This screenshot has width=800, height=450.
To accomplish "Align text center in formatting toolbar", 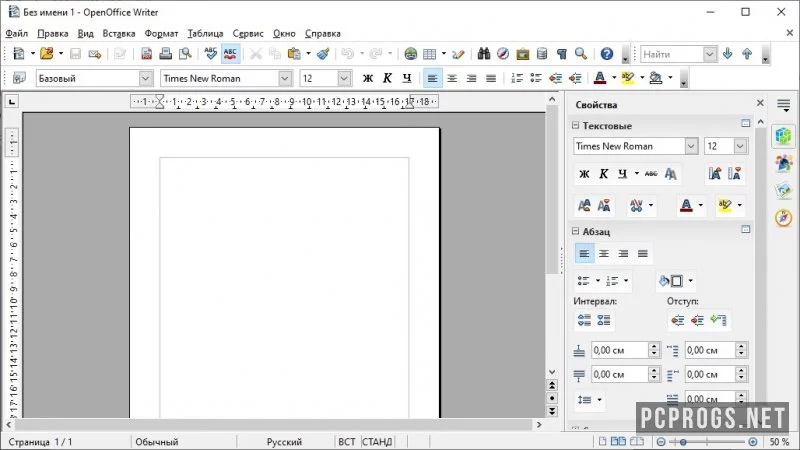I will pos(452,78).
